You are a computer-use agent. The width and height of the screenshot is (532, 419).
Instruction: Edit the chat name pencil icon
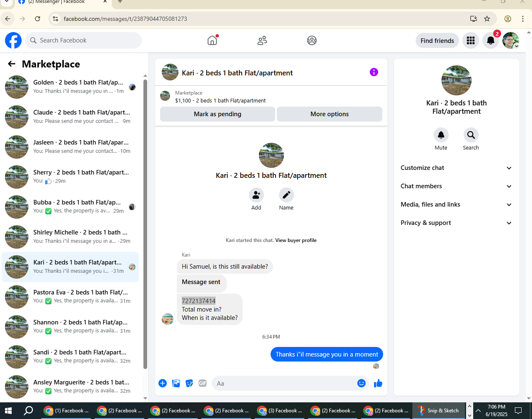(286, 195)
